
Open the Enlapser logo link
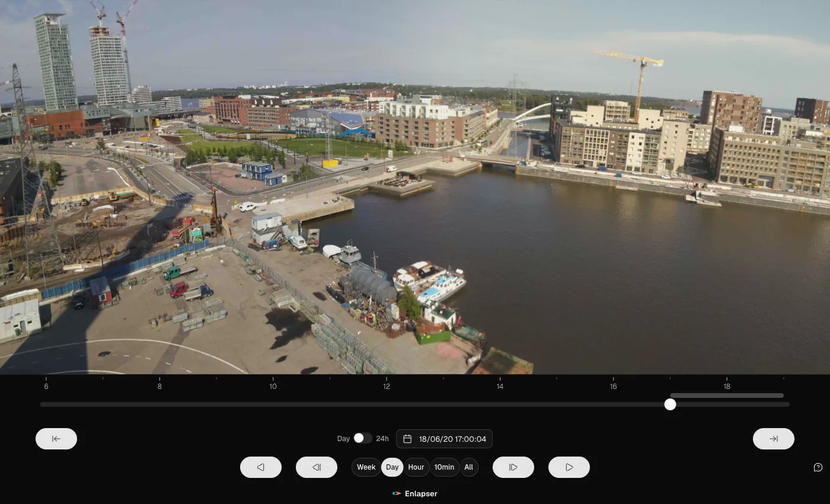pos(415,493)
